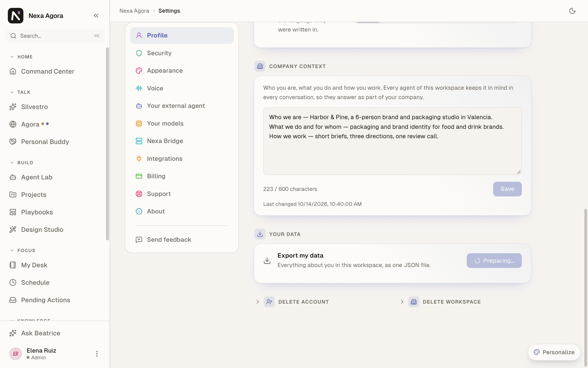The image size is (588, 368).
Task: Switch to the Security settings tab
Action: coord(182,53)
